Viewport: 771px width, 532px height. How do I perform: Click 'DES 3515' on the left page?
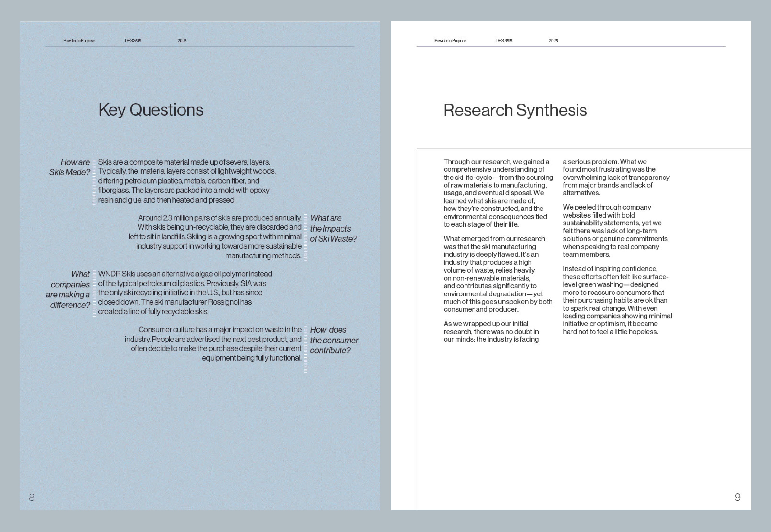pyautogui.click(x=133, y=41)
